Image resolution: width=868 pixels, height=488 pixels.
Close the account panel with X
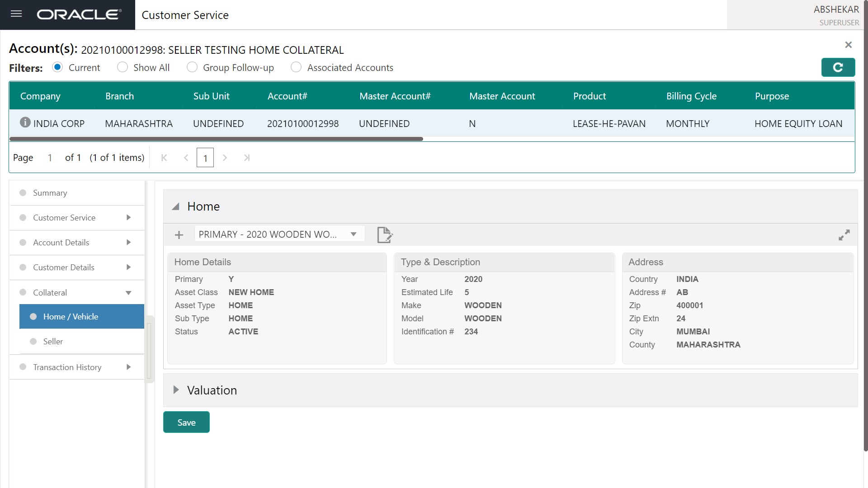point(848,45)
